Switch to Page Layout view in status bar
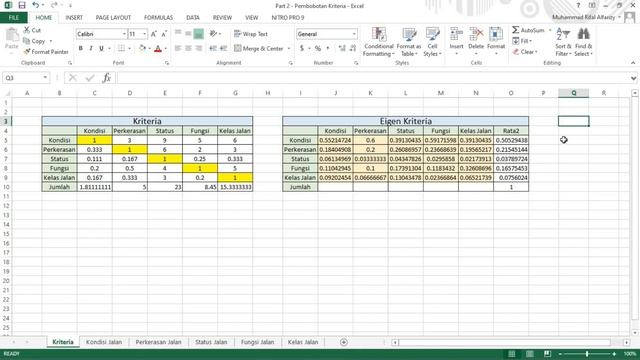Viewport: 640px width, 360px height. click(x=529, y=353)
